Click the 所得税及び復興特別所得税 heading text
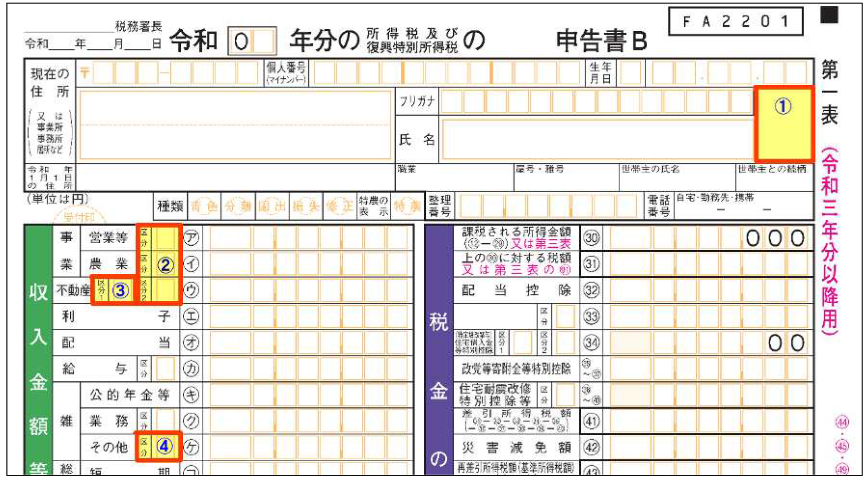 click(412, 40)
